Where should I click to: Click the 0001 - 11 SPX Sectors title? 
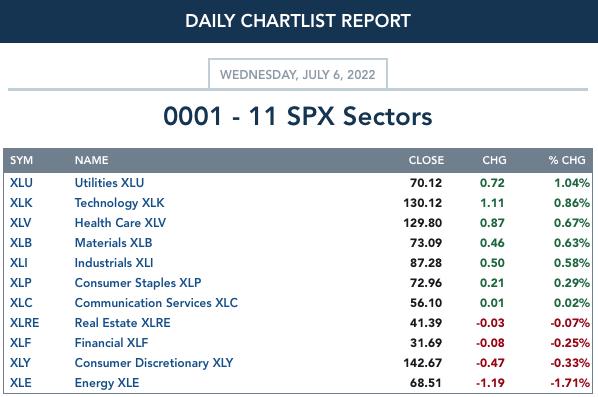[x=298, y=116]
